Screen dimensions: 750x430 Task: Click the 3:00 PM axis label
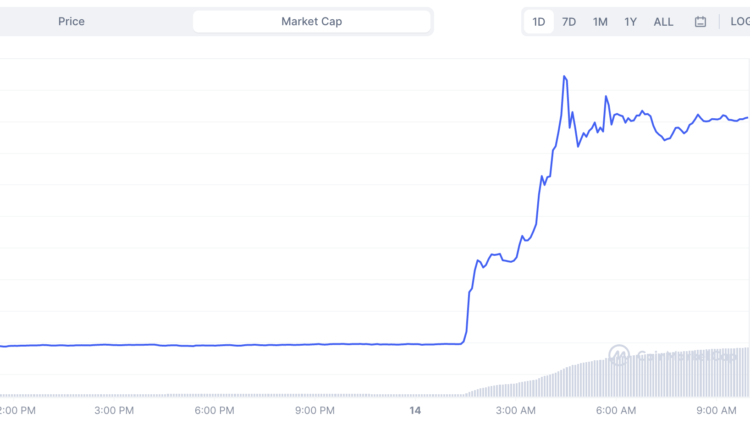(114, 410)
